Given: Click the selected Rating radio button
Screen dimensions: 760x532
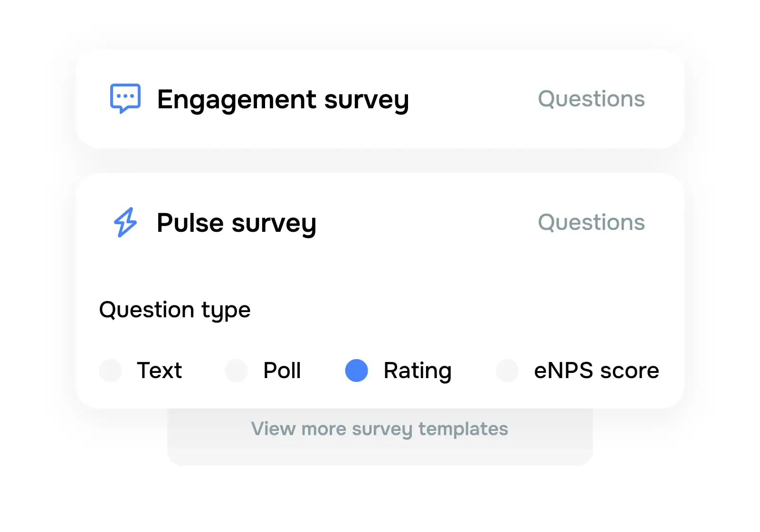Looking at the screenshot, I should coord(356,371).
